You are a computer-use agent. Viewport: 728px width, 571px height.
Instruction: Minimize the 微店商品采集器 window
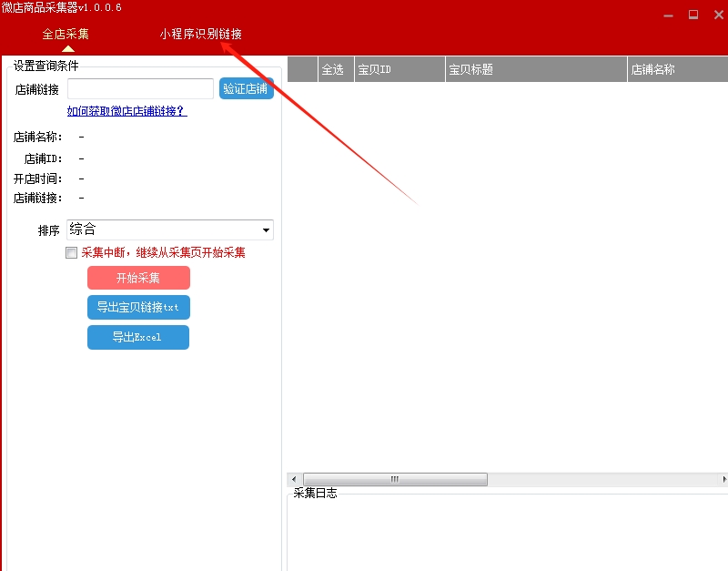point(668,15)
